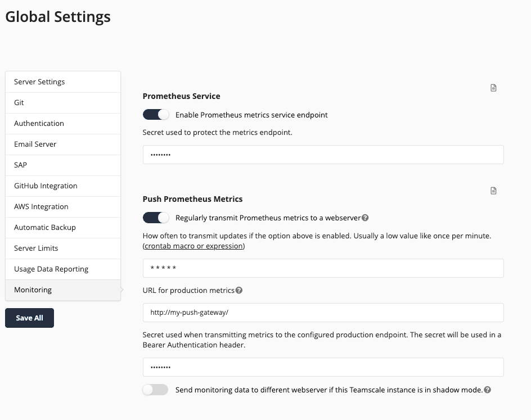Click the Save All button
This screenshot has width=531, height=420.
(29, 318)
